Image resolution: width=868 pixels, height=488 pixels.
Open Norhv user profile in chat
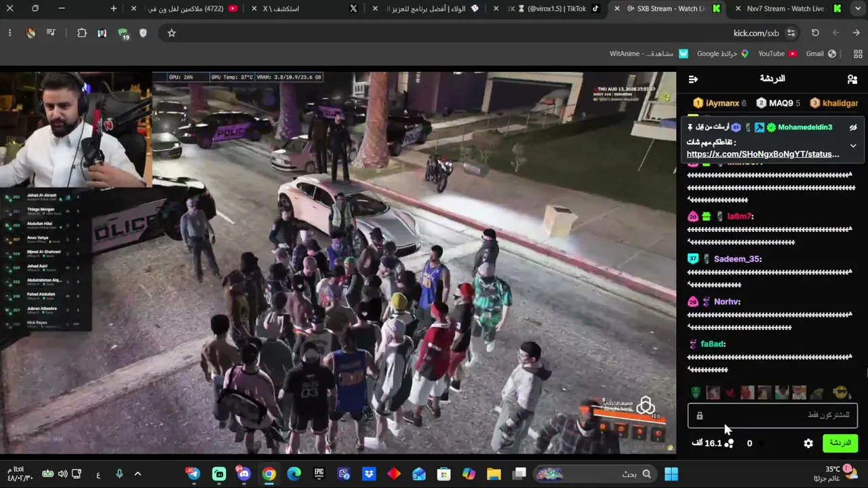pos(726,302)
